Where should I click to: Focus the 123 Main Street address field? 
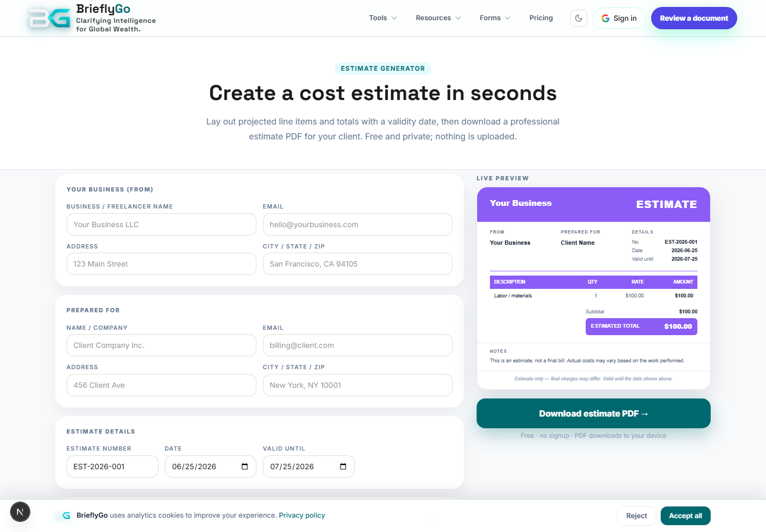point(161,264)
